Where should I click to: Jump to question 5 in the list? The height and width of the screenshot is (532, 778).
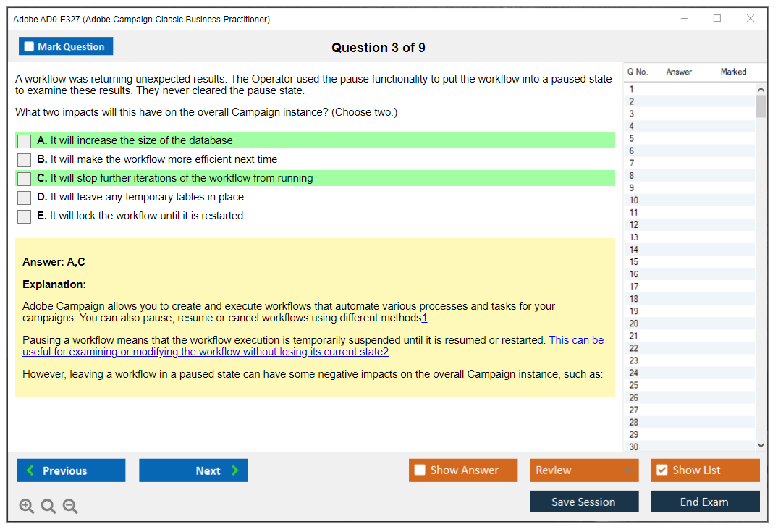pyautogui.click(x=632, y=138)
